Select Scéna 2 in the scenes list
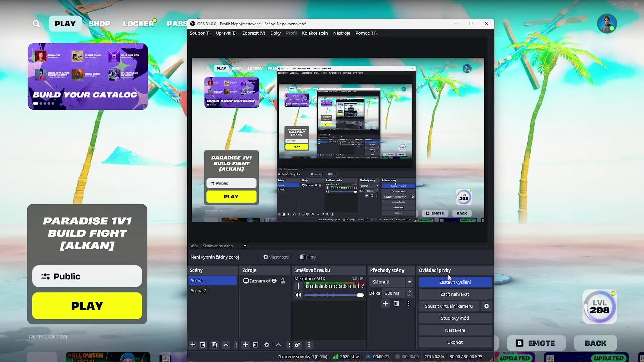Image resolution: width=644 pixels, height=362 pixels. point(213,290)
